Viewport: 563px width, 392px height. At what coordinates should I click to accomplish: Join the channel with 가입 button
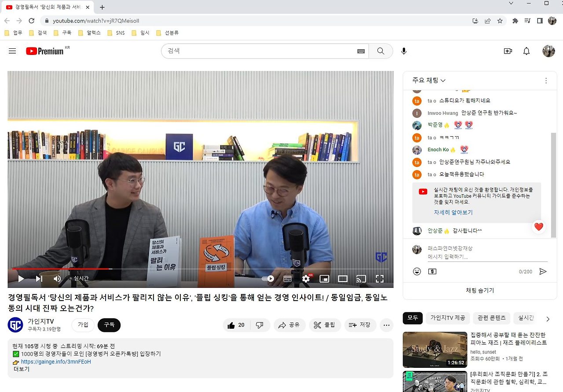click(83, 325)
